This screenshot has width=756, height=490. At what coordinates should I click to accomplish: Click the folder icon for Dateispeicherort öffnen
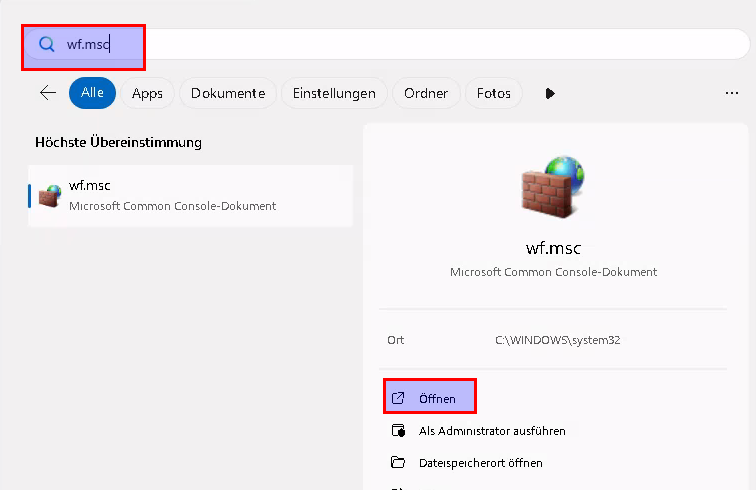coord(398,463)
